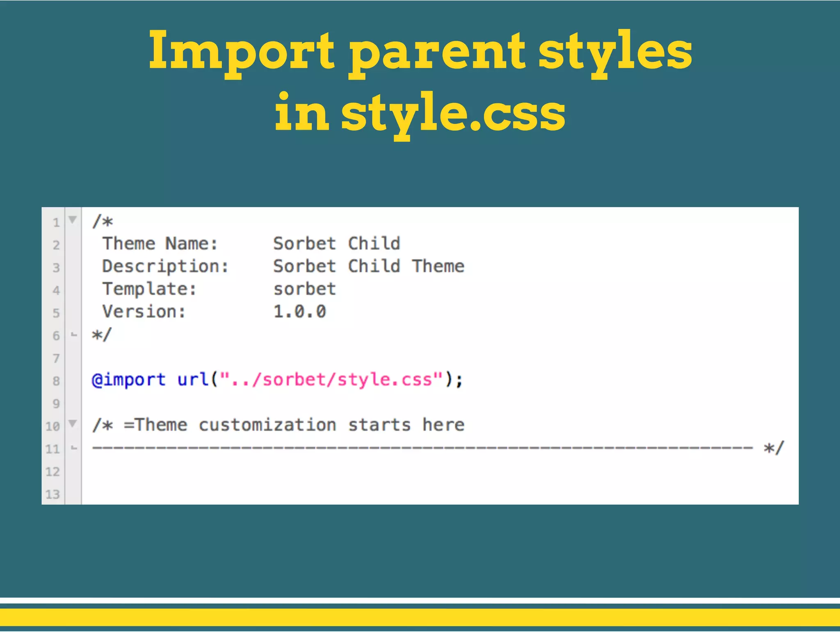Viewport: 840px width, 632px height.
Task: Click the '/*' comment opener on line 1
Action: coord(103,221)
